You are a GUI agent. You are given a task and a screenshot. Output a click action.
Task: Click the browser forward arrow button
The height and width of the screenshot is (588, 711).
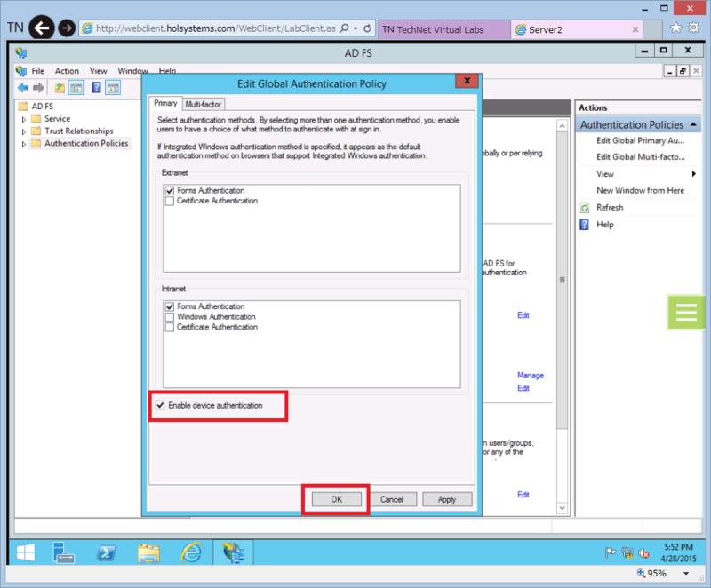67,28
